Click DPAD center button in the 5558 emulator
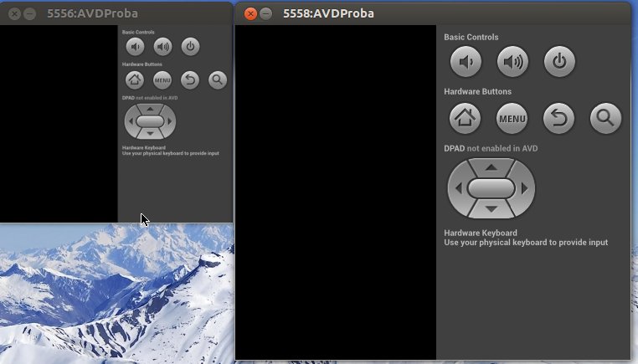The width and height of the screenshot is (638, 364). pos(491,188)
